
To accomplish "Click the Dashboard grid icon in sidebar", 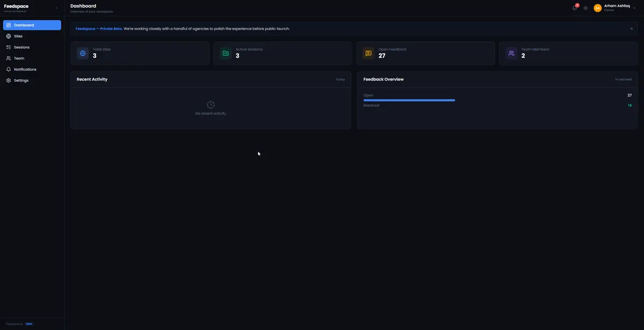I will click(x=9, y=25).
